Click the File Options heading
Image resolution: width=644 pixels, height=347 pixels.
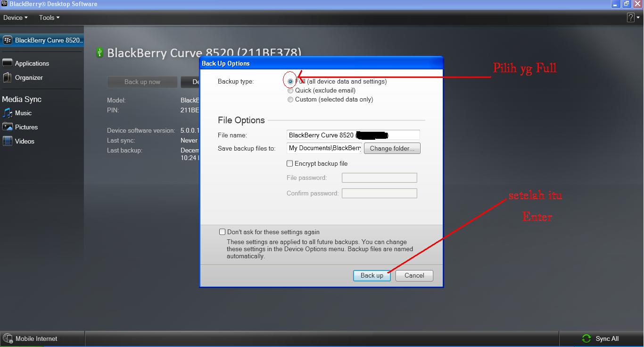click(x=241, y=120)
